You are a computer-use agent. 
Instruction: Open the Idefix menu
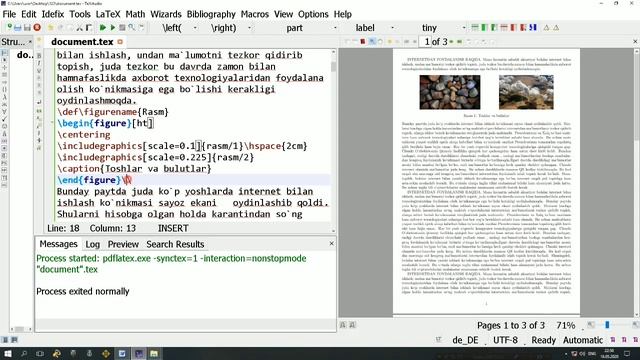[x=53, y=14]
